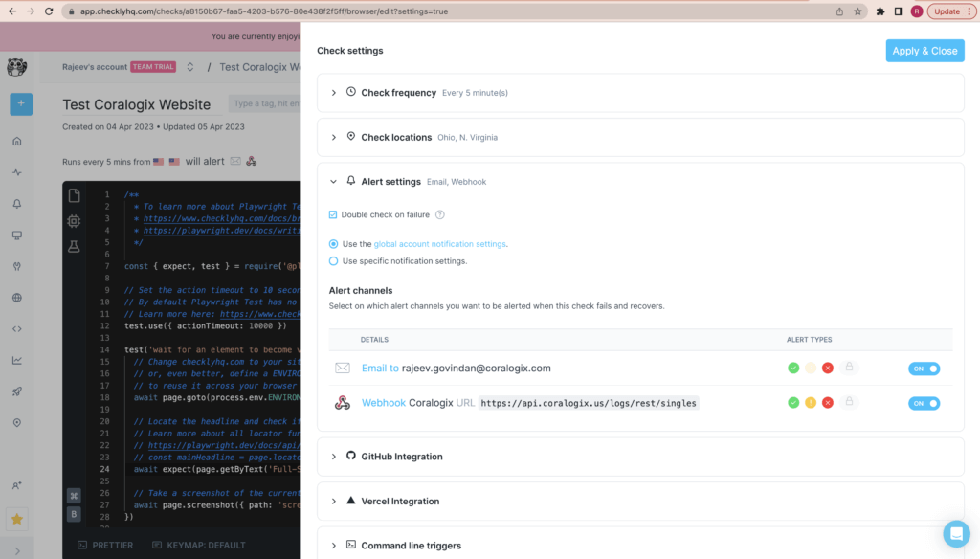This screenshot has width=980, height=559.
Task: Open the rocket deployments sidebar icon
Action: point(17,391)
